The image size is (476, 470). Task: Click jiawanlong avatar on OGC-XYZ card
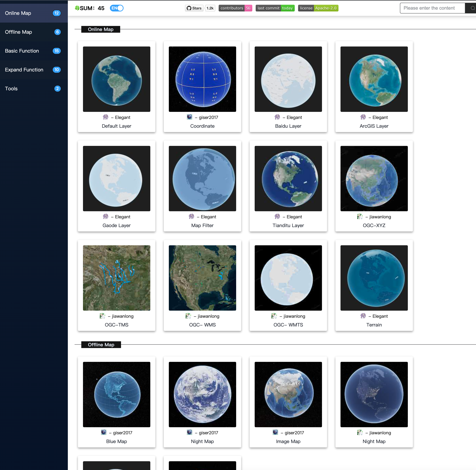[x=360, y=216]
